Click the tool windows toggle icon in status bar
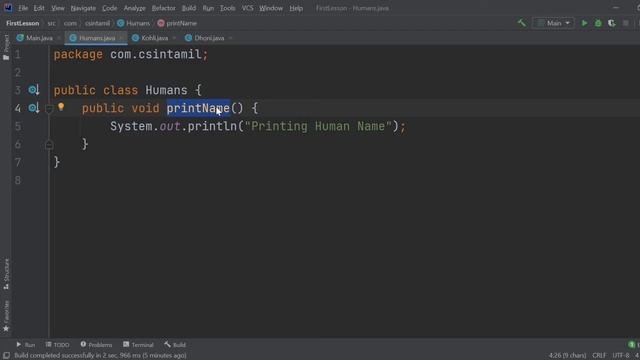 (6, 356)
